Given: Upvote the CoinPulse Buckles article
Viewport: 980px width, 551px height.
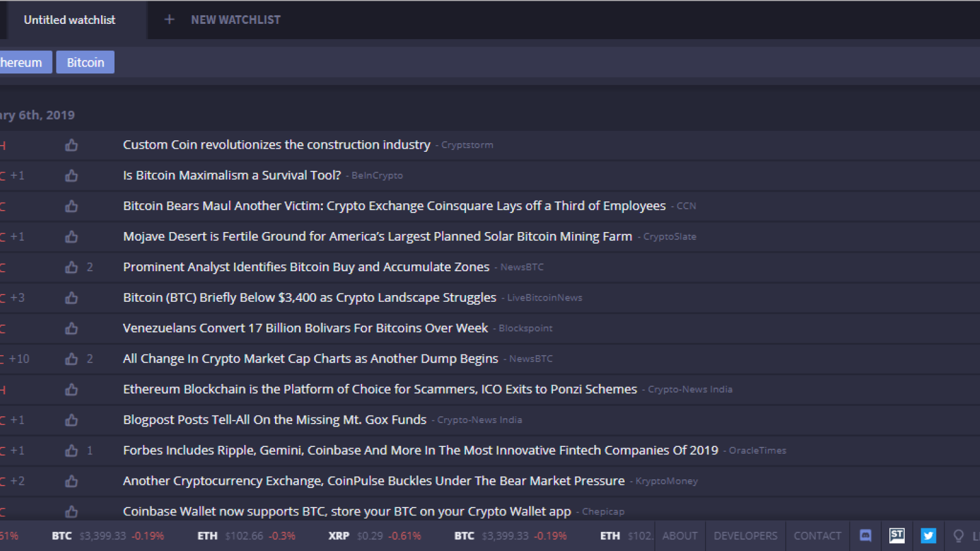Looking at the screenshot, I should click(x=72, y=482).
